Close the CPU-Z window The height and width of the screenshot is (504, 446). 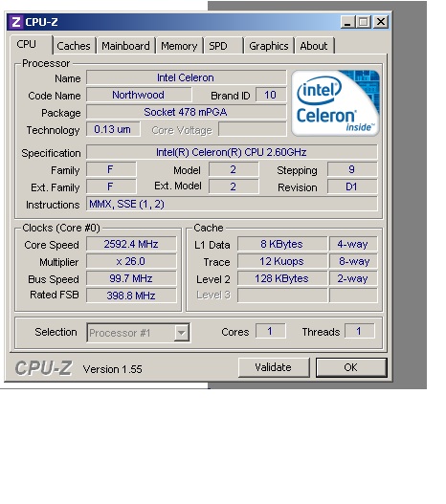click(x=381, y=22)
